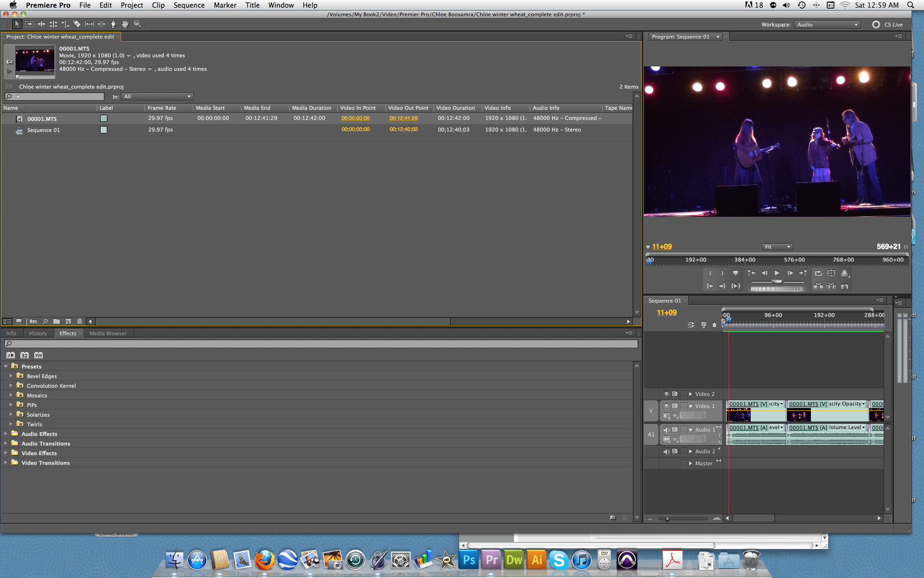Switch to the History tab
The width and height of the screenshot is (924, 578).
point(38,333)
